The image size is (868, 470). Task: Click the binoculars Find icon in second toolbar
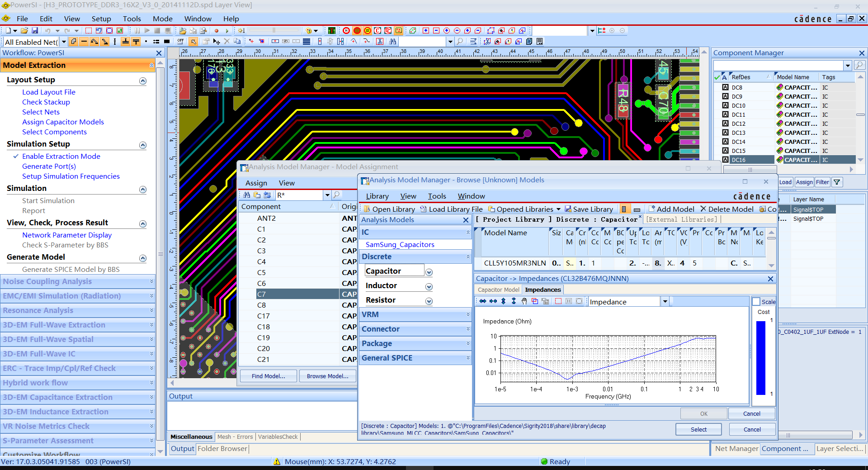click(x=393, y=42)
